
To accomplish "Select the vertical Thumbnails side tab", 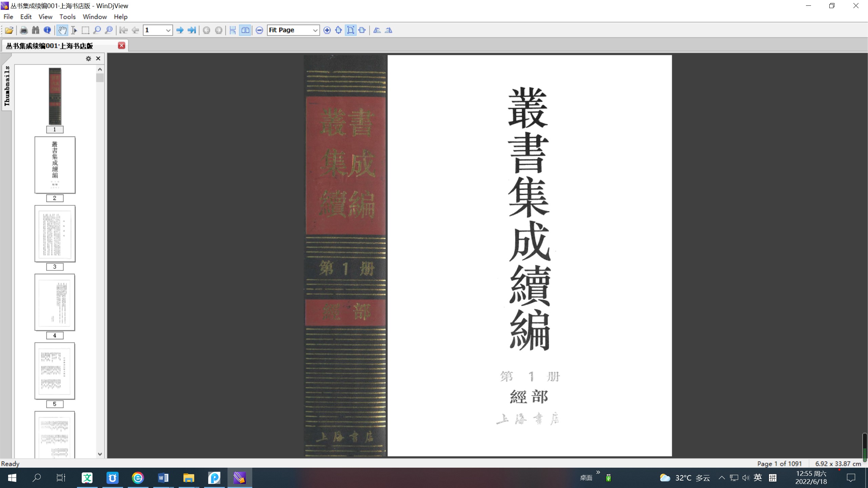I will coord(7,86).
